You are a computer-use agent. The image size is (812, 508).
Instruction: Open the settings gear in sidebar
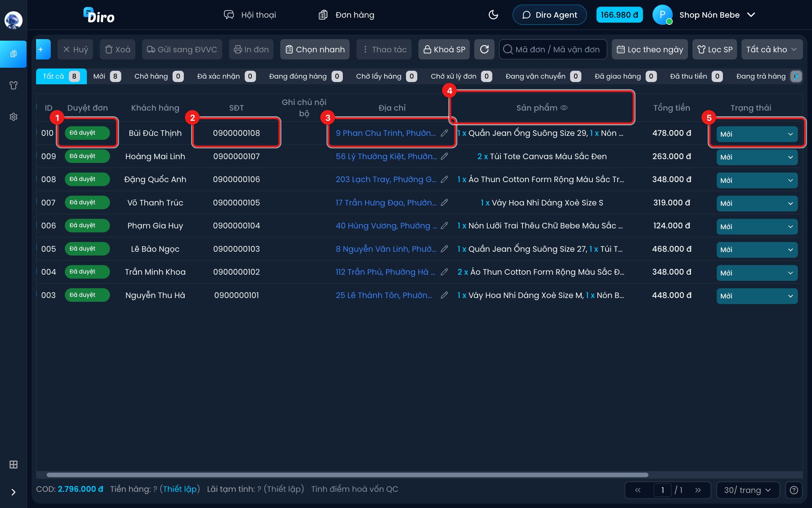click(x=13, y=117)
